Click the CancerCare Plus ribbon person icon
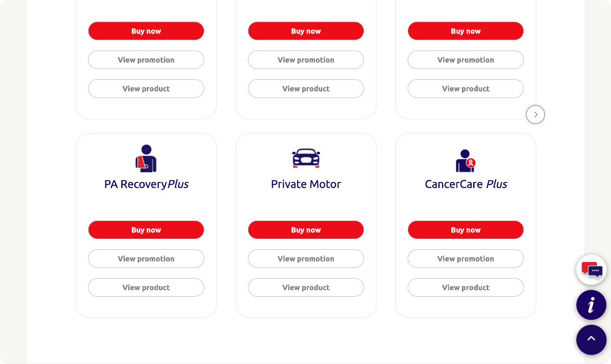The height and width of the screenshot is (364, 611). pyautogui.click(x=466, y=161)
